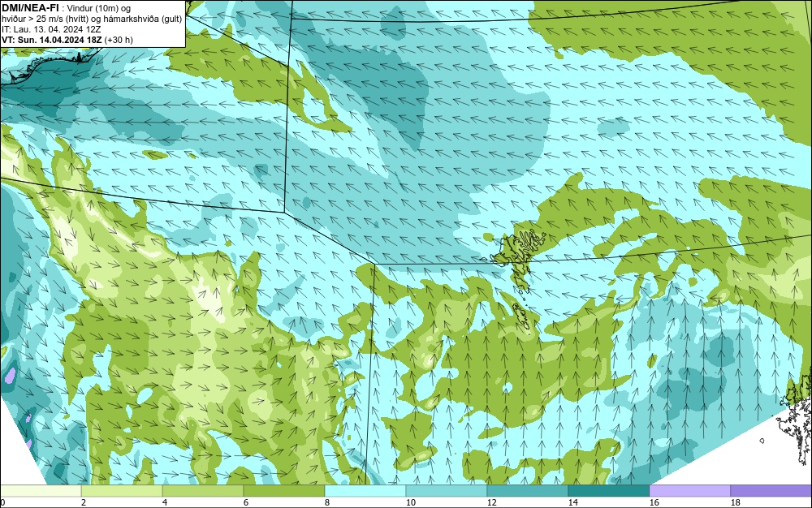Click the 10–12 m/s turquoise legend swatch
This screenshot has width=812, height=508.
point(447,491)
